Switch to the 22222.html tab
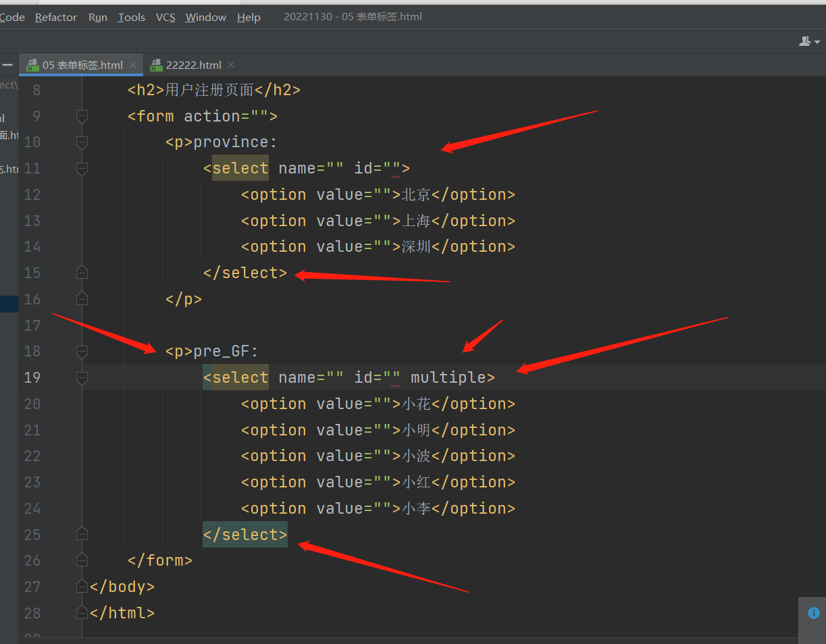The height and width of the screenshot is (644, 826). coord(193,65)
